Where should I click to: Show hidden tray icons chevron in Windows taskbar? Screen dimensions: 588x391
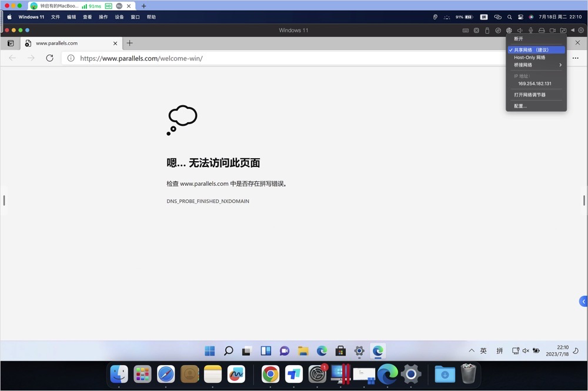coord(472,351)
